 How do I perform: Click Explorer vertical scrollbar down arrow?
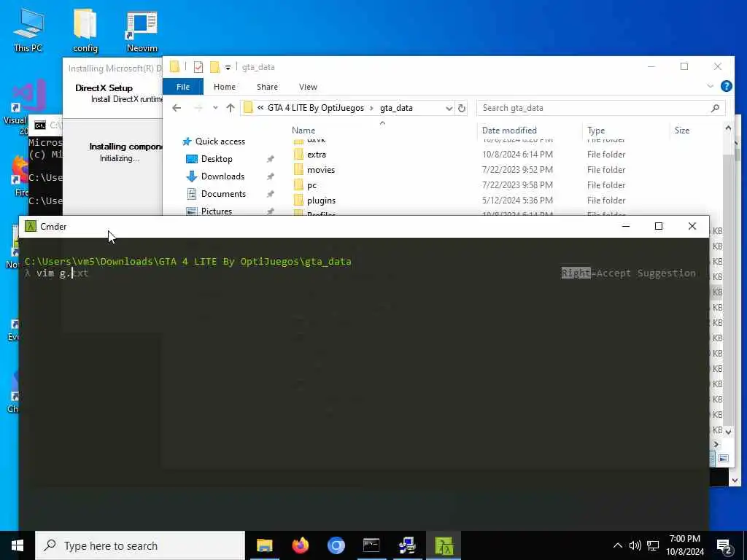(x=728, y=432)
